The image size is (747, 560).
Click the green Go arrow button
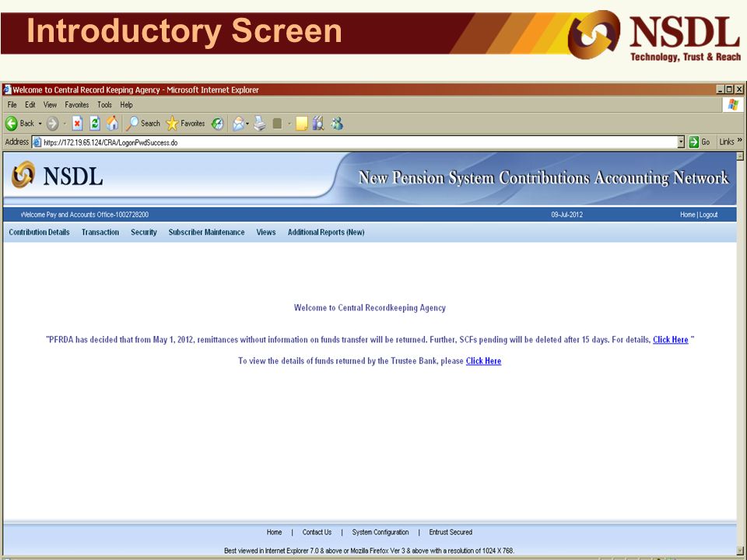(693, 142)
